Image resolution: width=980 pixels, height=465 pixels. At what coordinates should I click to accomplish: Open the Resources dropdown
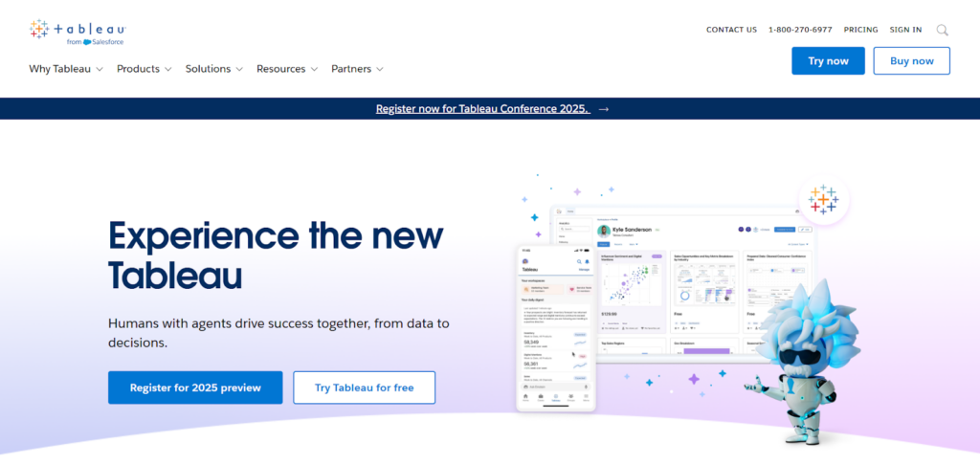pyautogui.click(x=287, y=69)
